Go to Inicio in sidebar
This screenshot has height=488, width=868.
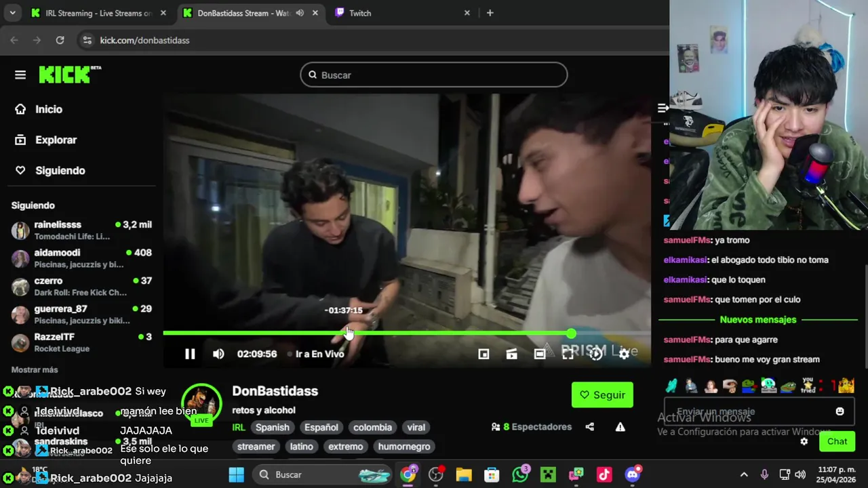pos(39,109)
